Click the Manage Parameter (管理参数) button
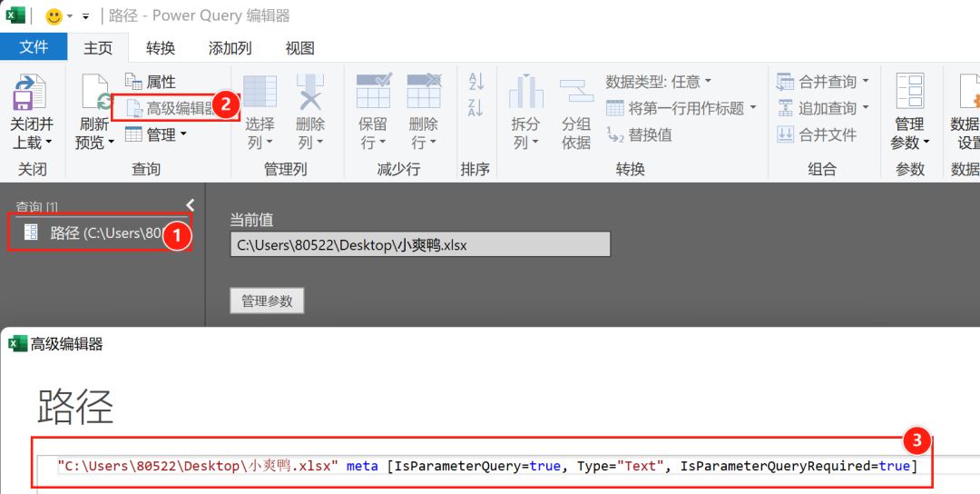The image size is (980, 494). [x=267, y=301]
